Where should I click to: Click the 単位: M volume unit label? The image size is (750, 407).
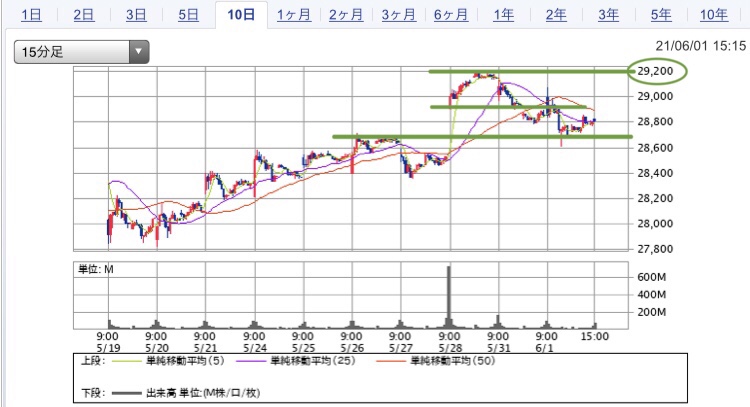[x=96, y=269]
